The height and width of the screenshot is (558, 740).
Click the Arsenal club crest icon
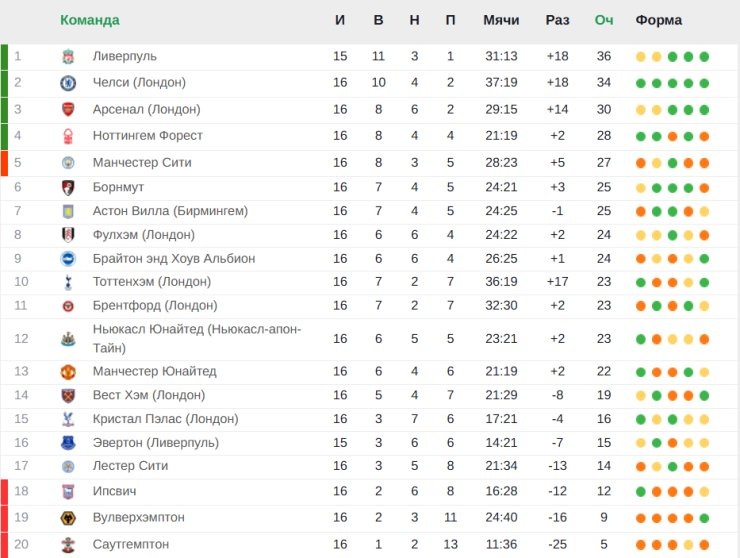click(68, 110)
